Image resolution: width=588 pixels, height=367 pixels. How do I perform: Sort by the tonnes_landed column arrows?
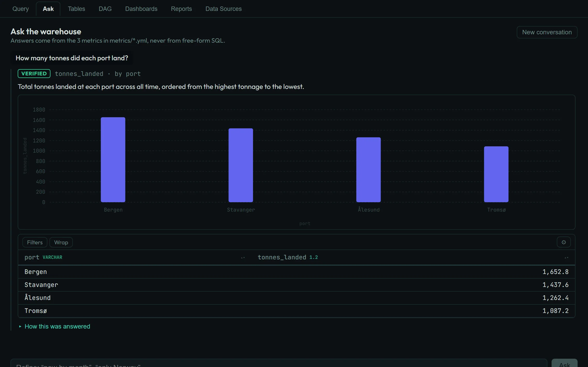pyautogui.click(x=566, y=258)
